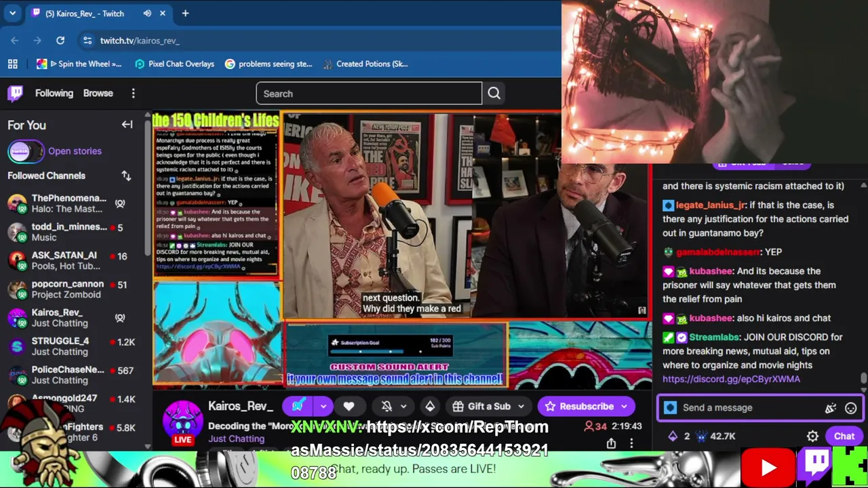Open Streamlabs username in chat
868x488 pixels.
(715, 338)
